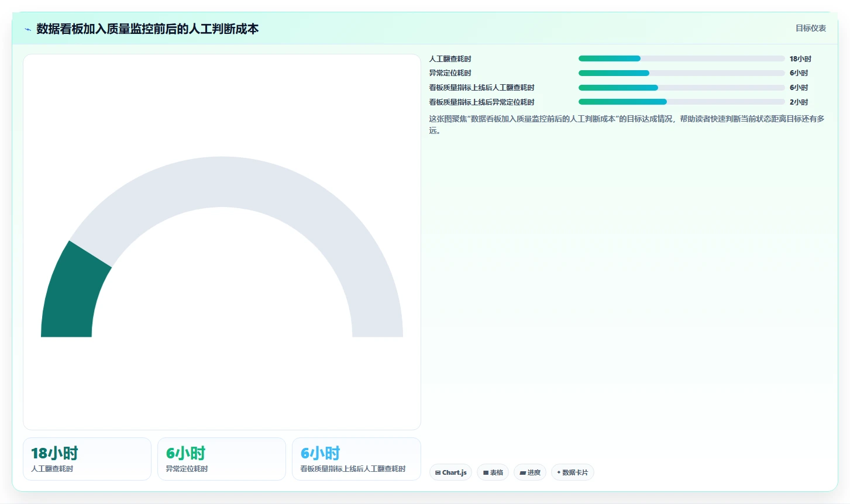Click the 看板质量指标上线后异常定位耗时 label
Viewport: 850px width, 504px height.
pyautogui.click(x=481, y=102)
